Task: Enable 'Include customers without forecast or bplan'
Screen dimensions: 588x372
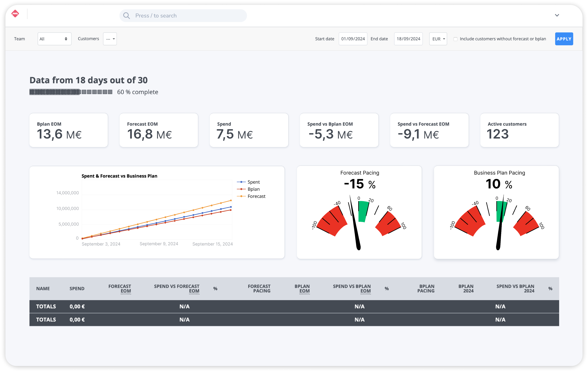Action: click(455, 39)
